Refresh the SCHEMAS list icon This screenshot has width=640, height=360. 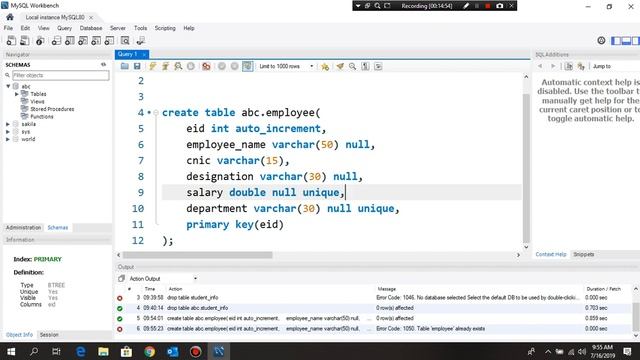[x=103, y=64]
